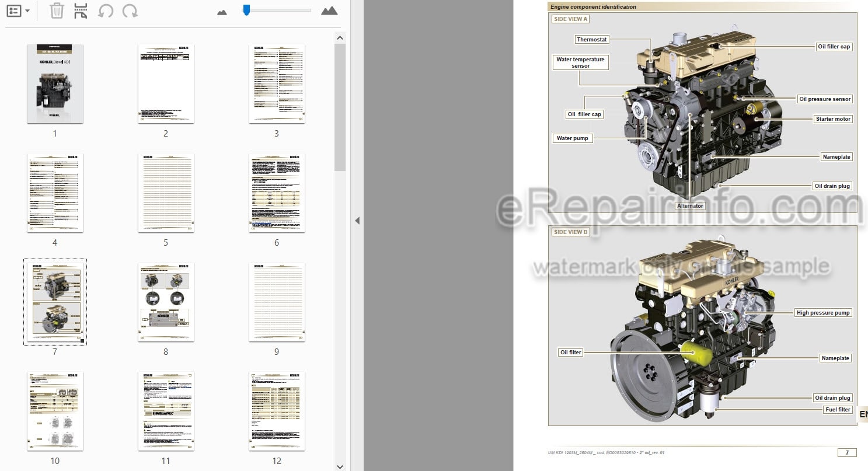The width and height of the screenshot is (868, 471).
Task: Click 'Engine component identification' page title
Action: [x=593, y=7]
